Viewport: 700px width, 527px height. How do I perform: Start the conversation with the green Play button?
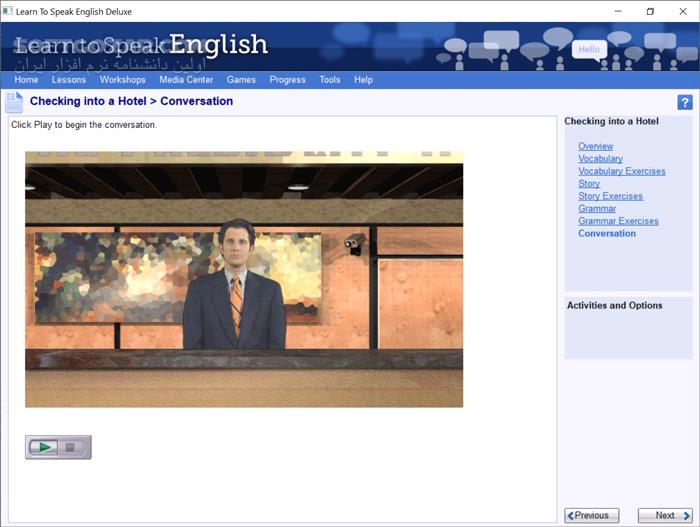tap(44, 447)
